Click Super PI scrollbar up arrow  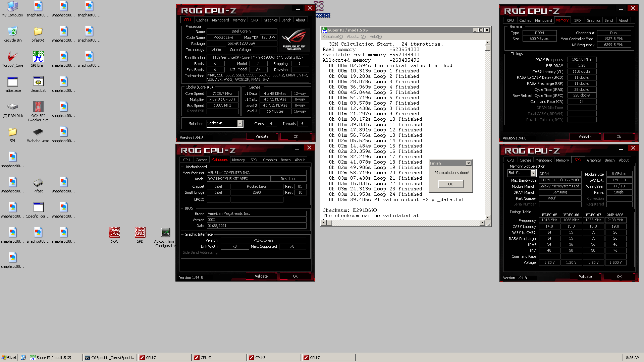[488, 43]
